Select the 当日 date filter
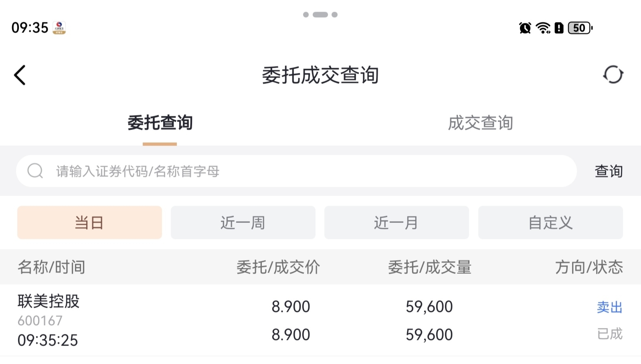641x364 pixels. [89, 222]
